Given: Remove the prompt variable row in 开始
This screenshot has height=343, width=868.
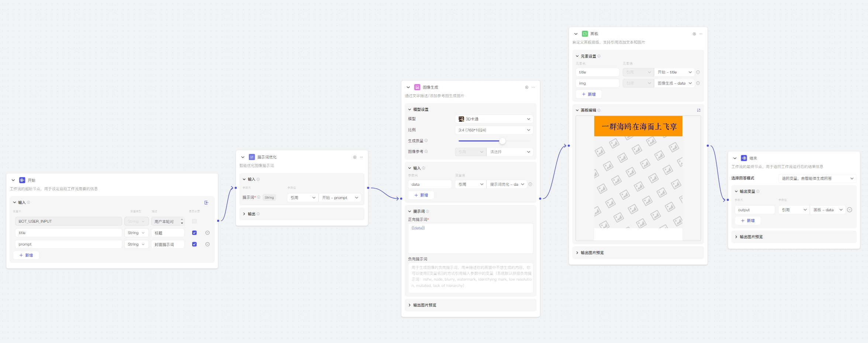Looking at the screenshot, I should [x=207, y=244].
